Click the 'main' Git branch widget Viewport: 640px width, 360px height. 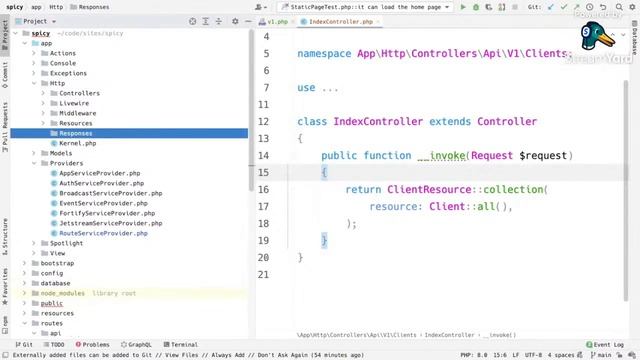601,355
